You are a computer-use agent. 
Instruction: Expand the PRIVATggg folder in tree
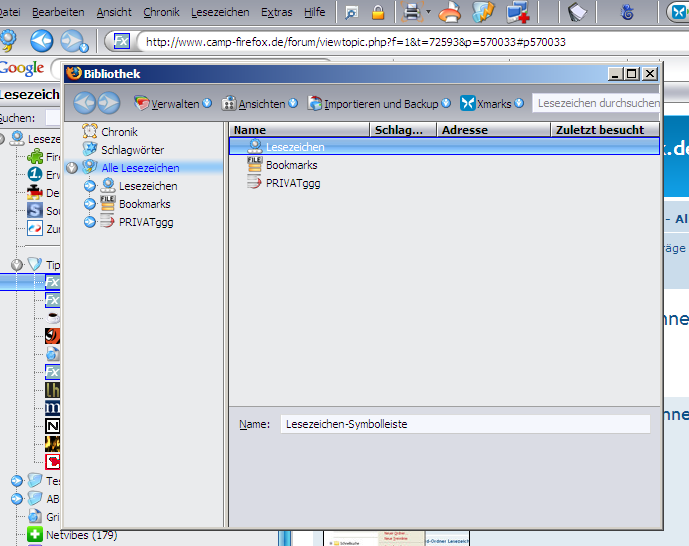[x=90, y=222]
